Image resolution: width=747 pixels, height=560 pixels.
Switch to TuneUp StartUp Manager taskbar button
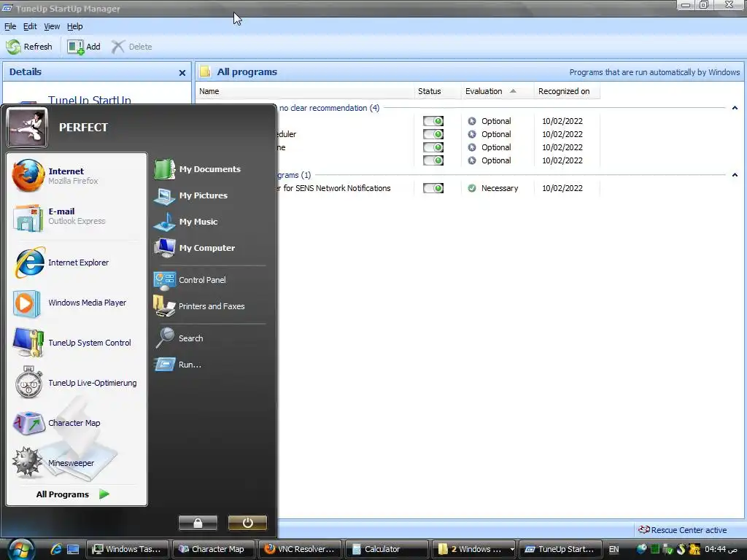coord(560,549)
